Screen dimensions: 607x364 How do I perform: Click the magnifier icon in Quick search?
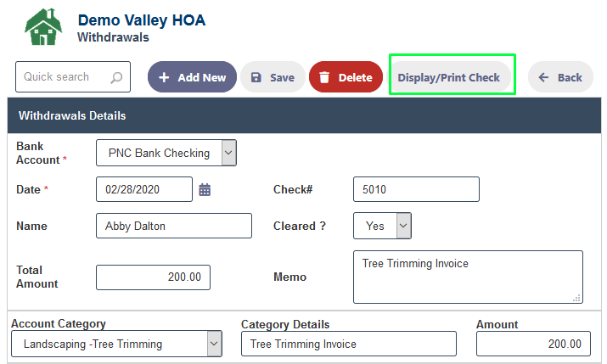[116, 77]
